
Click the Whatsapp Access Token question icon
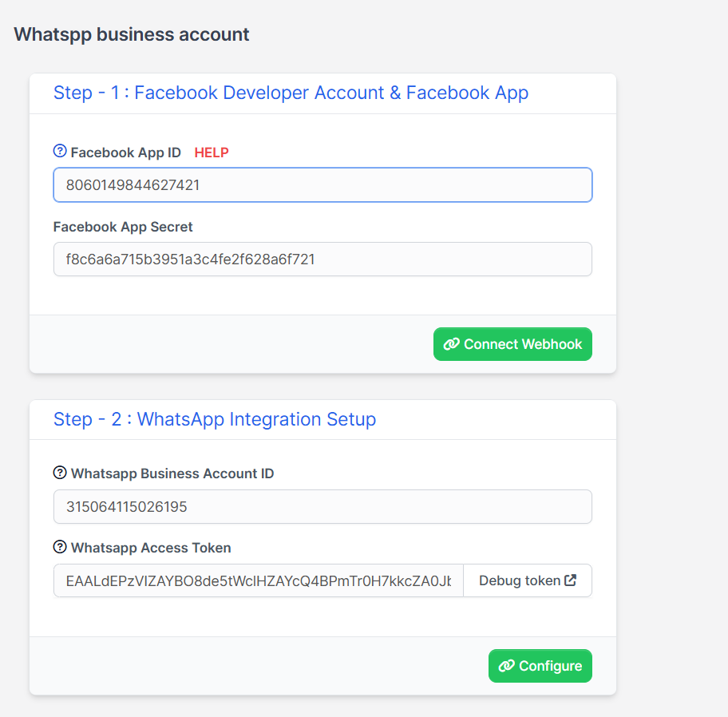pyautogui.click(x=60, y=547)
